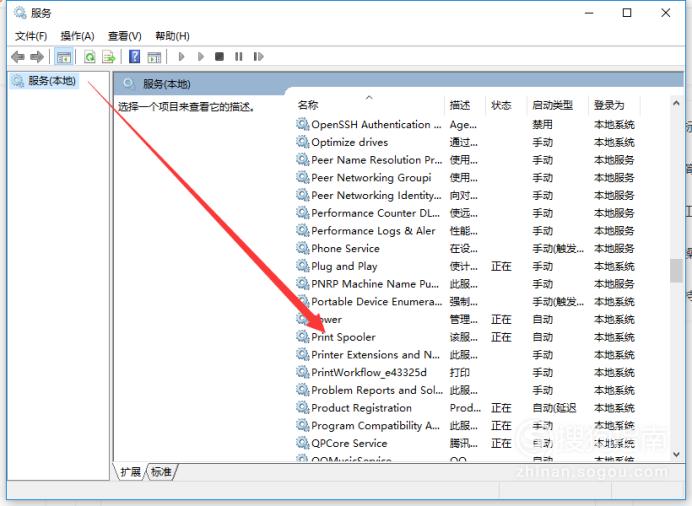Click the gear icon beside Print Spooler

pos(302,337)
